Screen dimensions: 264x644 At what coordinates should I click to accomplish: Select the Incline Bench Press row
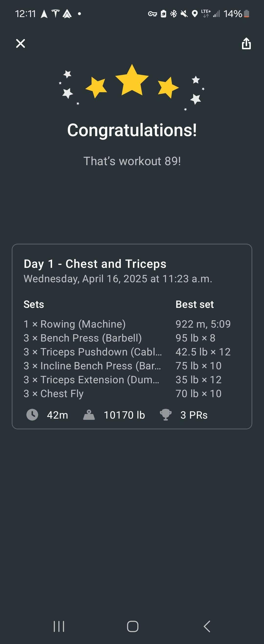tap(127, 366)
